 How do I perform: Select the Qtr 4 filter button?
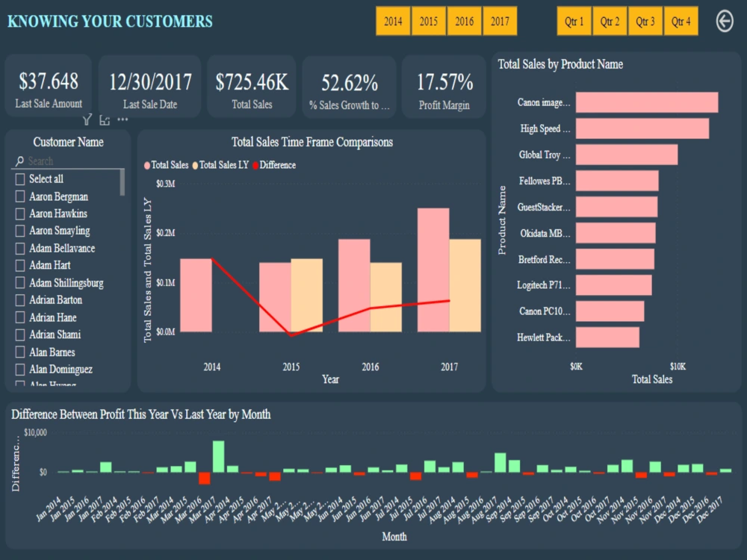681,21
